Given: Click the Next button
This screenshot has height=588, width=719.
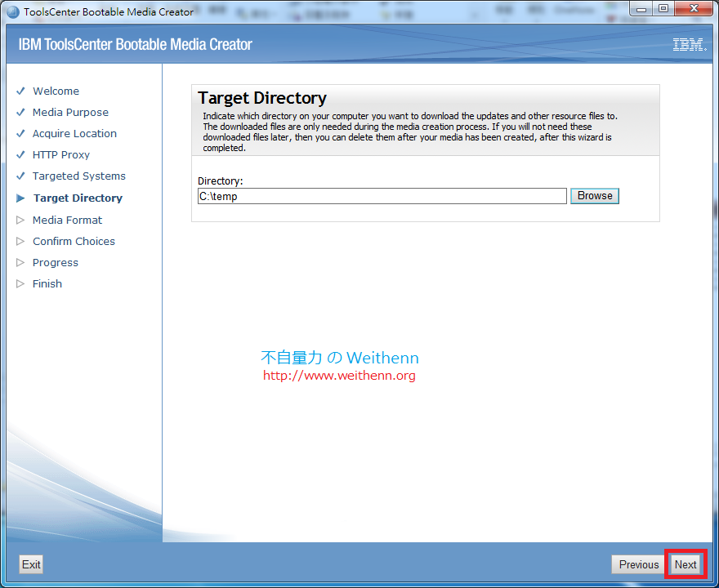Looking at the screenshot, I should click(x=685, y=564).
